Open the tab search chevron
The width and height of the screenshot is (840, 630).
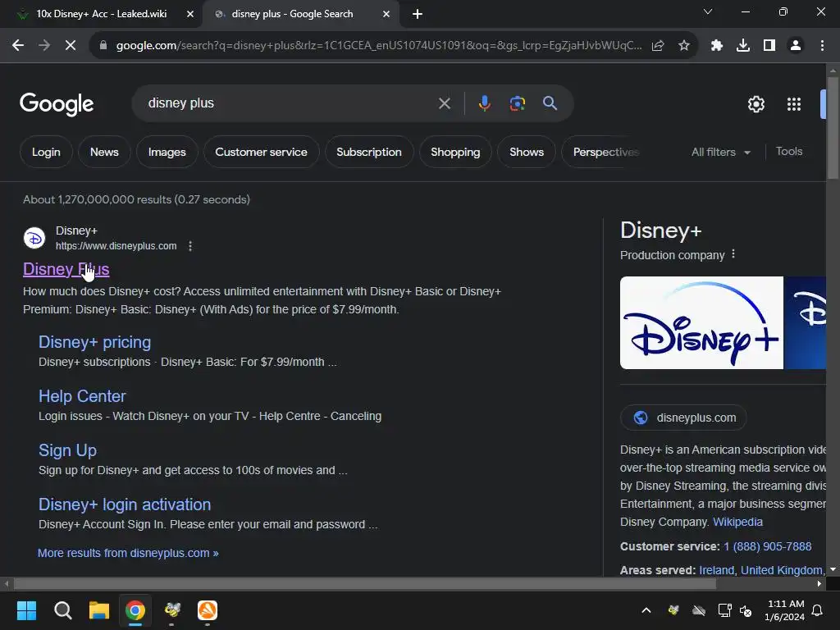click(708, 11)
